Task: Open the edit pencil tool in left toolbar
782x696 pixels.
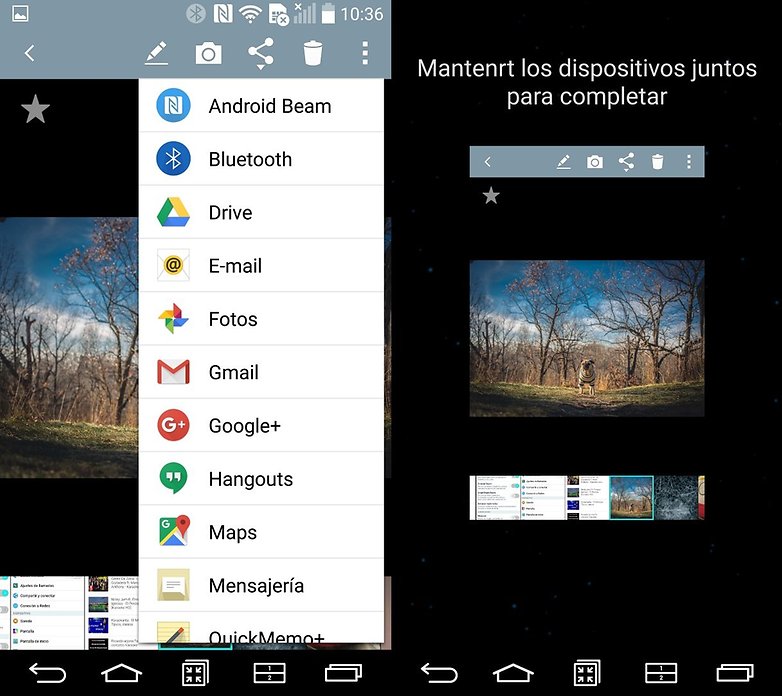Action: tap(156, 53)
